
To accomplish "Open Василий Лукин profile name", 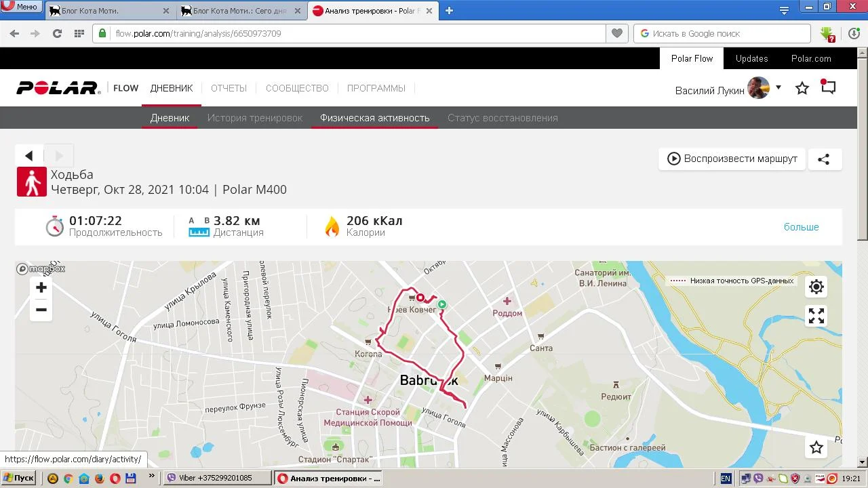I will tap(709, 91).
